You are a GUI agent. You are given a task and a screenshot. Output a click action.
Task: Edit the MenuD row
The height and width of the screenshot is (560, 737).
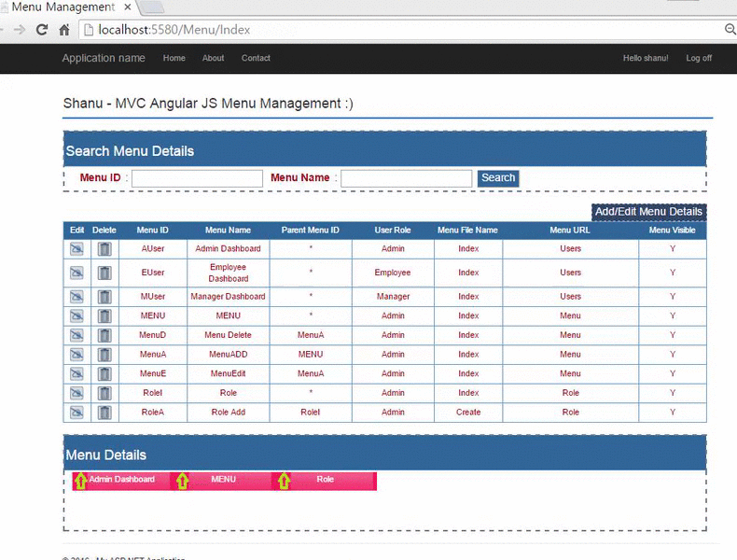pyautogui.click(x=76, y=335)
